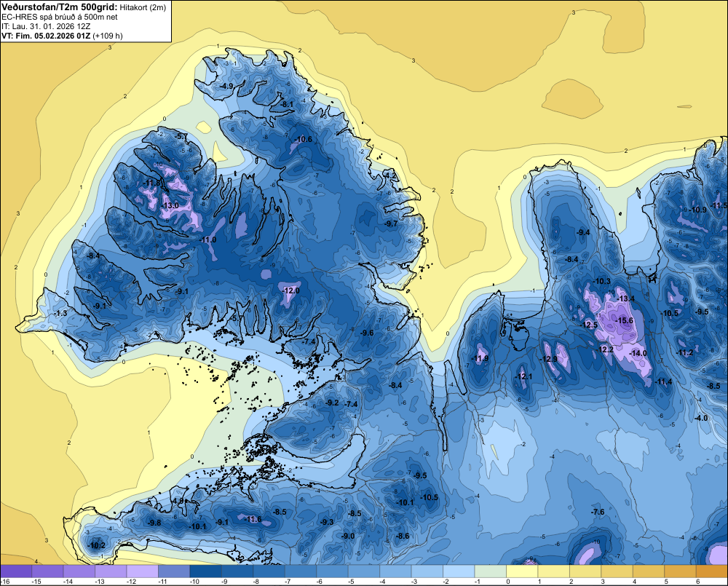Select the legend swatch between -10 and -9
This screenshot has width=728, height=586.
[x=206, y=571]
